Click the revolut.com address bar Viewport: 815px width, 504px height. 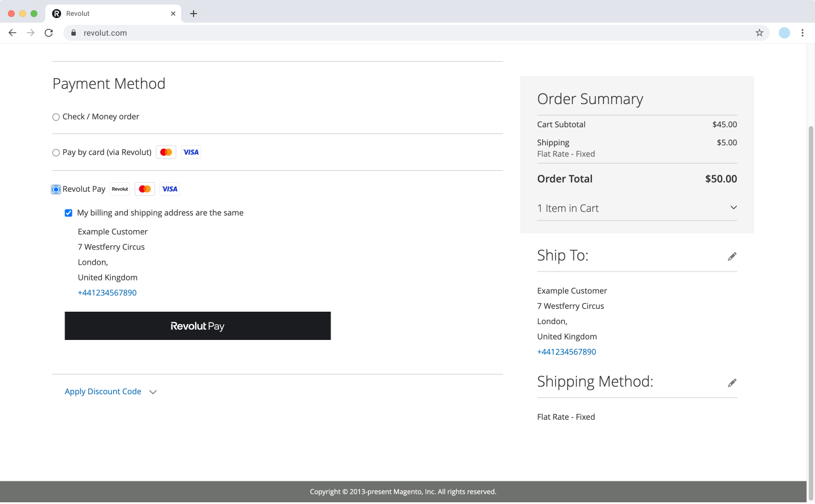[x=416, y=33]
